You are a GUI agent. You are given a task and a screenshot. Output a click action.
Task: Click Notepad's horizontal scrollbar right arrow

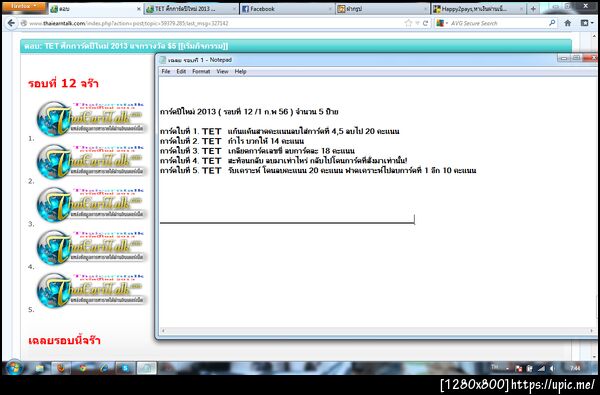[592, 331]
